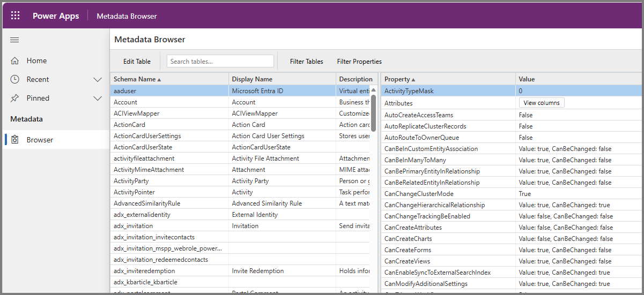Image resolution: width=644 pixels, height=295 pixels.
Task: Click the Action Card User Settings display name
Action: click(x=282, y=136)
